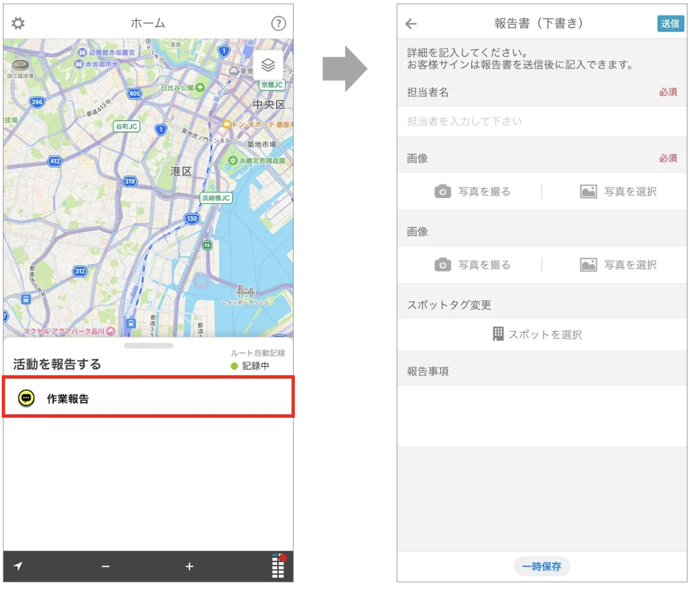Go back from the report draft screen
This screenshot has width=700, height=593.
click(x=411, y=24)
